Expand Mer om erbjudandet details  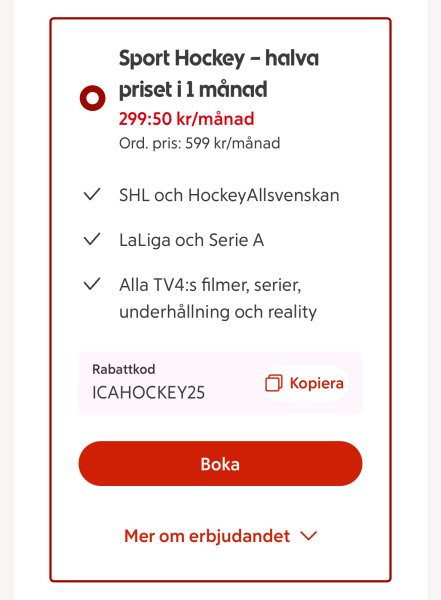click(x=220, y=536)
